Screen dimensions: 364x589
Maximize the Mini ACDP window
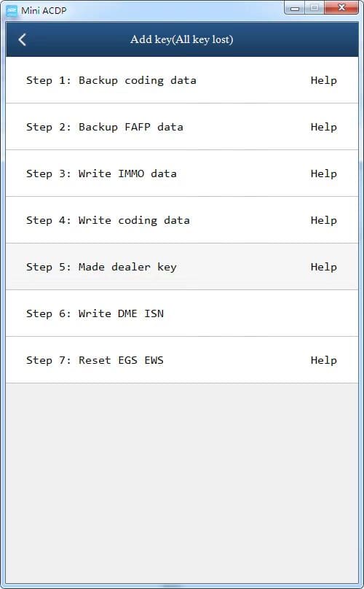(314, 8)
